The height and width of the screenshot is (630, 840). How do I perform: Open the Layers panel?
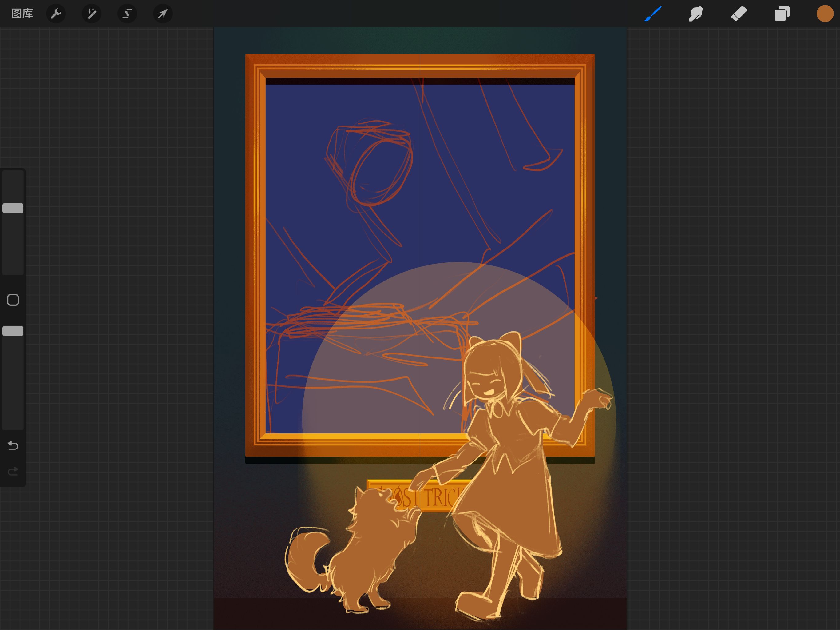coord(782,14)
